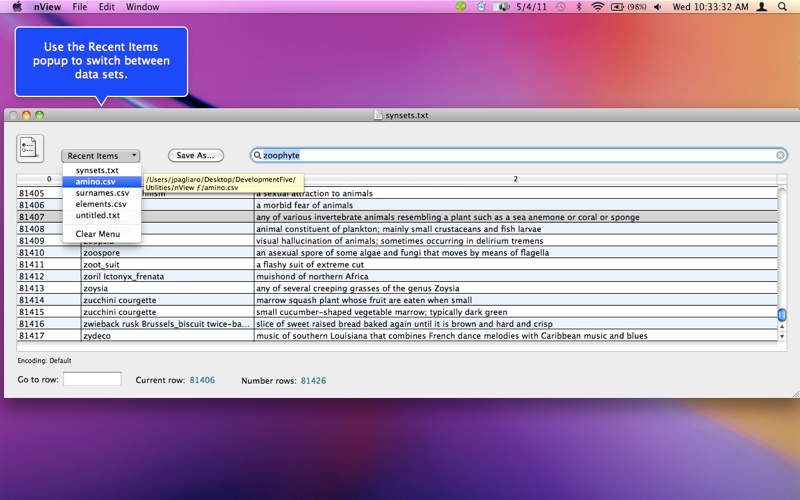
Task: Select amino.csv from Recent Items
Action: pos(102,182)
